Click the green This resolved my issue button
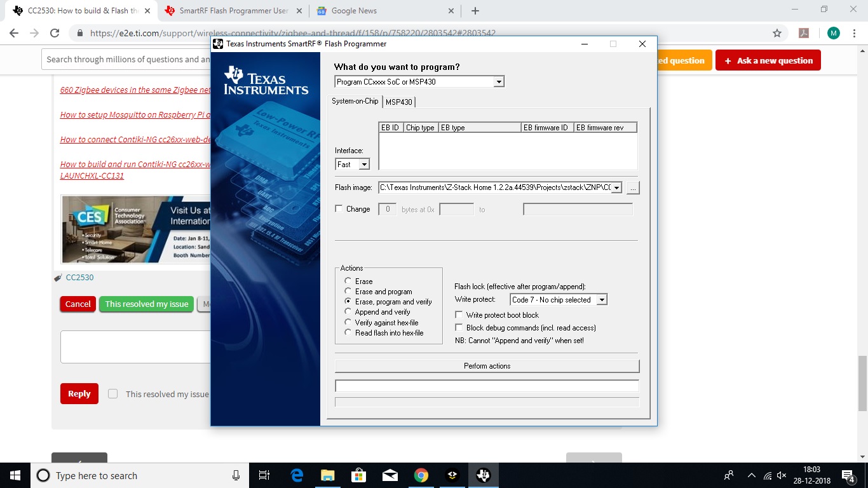The height and width of the screenshot is (488, 868). pos(147,304)
